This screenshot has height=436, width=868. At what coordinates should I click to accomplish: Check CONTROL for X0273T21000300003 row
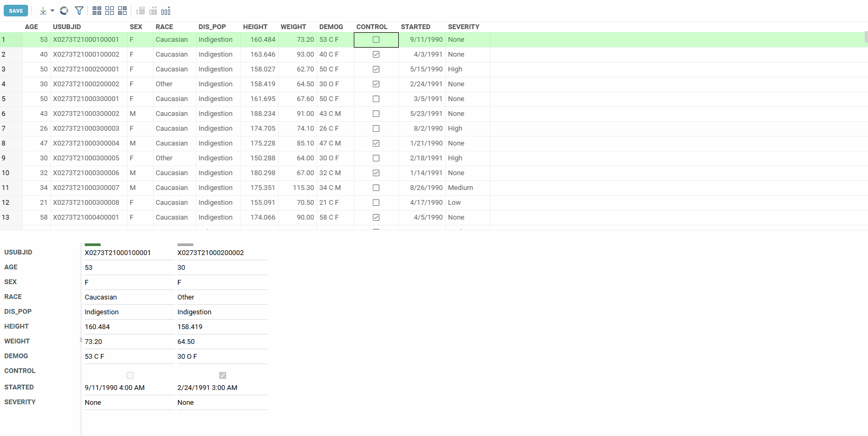point(376,129)
